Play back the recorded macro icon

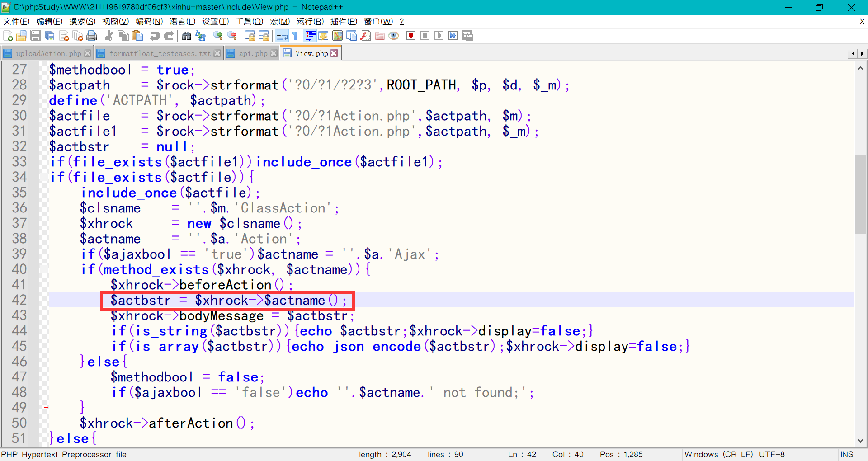pos(439,36)
